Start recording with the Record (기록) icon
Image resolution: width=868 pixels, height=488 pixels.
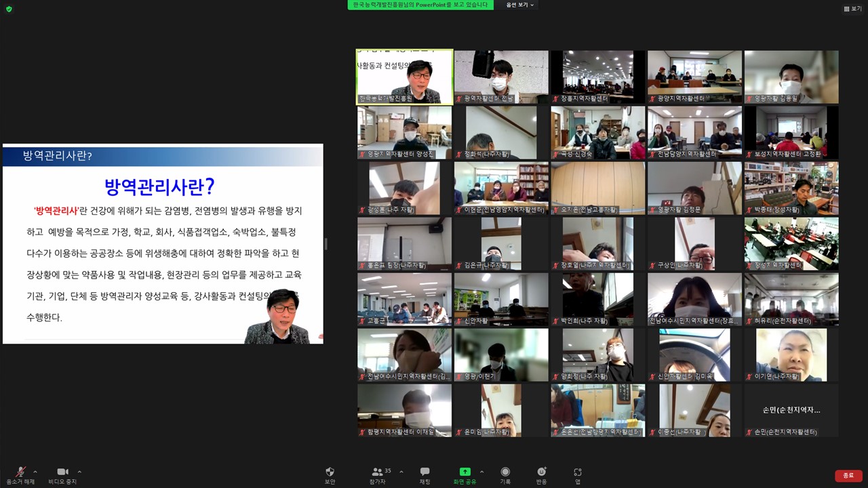point(505,472)
